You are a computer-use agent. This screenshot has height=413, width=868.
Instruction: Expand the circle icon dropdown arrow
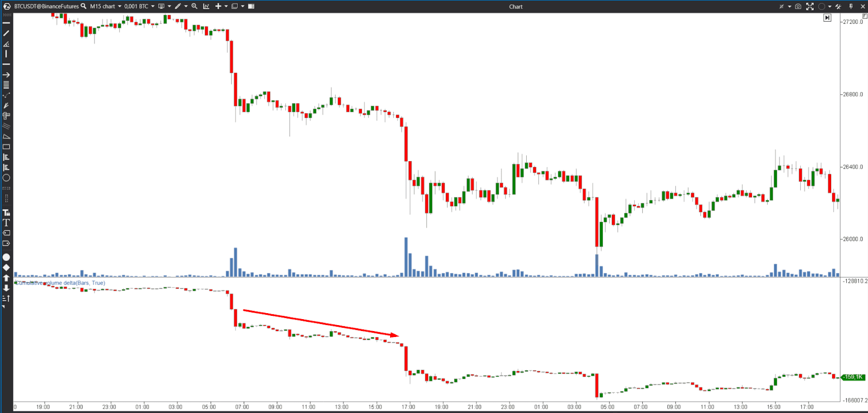[x=829, y=7]
